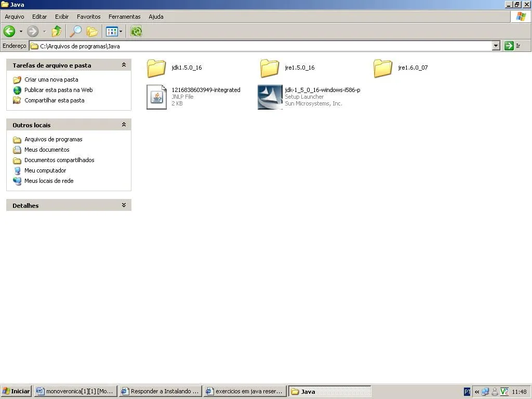Open the Exibir menu
The height and width of the screenshot is (399, 532).
[x=62, y=17]
